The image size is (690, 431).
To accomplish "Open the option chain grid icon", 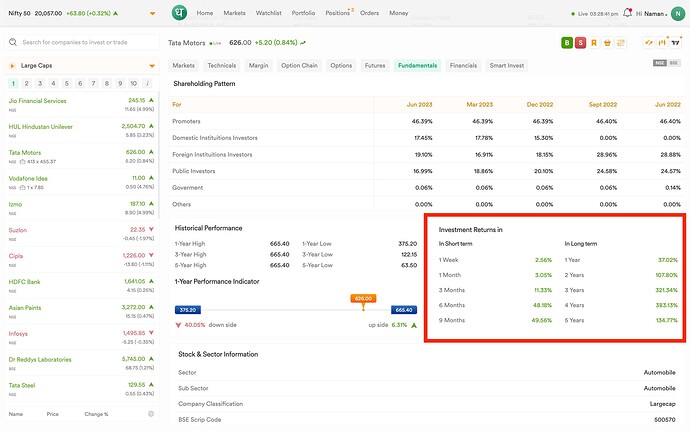I will tap(621, 43).
